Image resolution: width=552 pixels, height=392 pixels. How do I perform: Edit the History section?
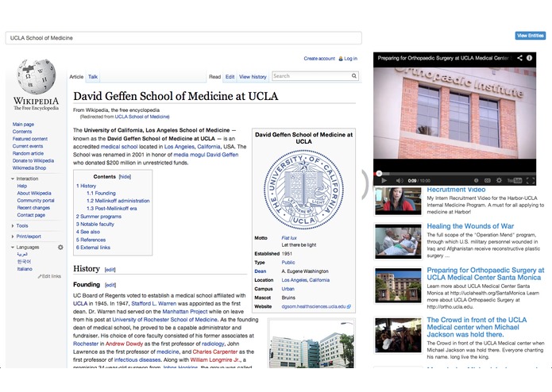click(x=110, y=270)
